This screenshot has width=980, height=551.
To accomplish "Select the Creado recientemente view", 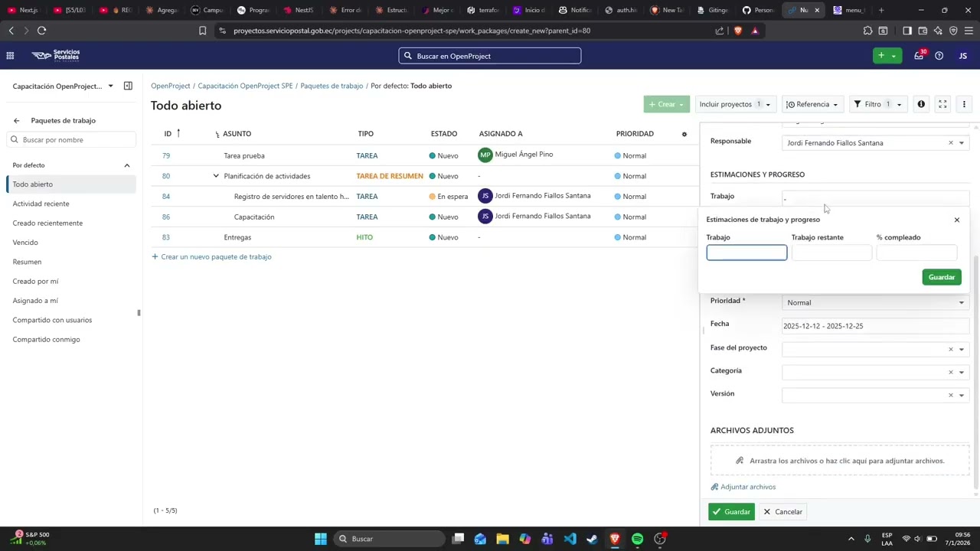I will (x=47, y=223).
